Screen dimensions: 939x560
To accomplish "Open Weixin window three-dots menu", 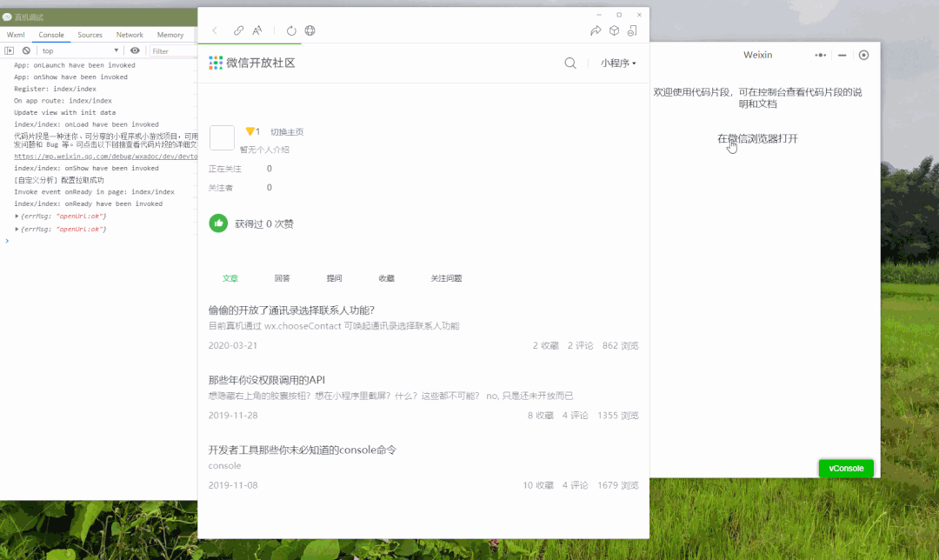I will tap(821, 55).
